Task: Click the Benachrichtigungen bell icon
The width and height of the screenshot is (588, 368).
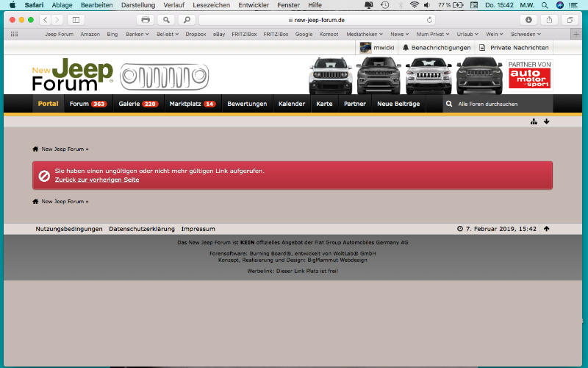Action: click(406, 47)
